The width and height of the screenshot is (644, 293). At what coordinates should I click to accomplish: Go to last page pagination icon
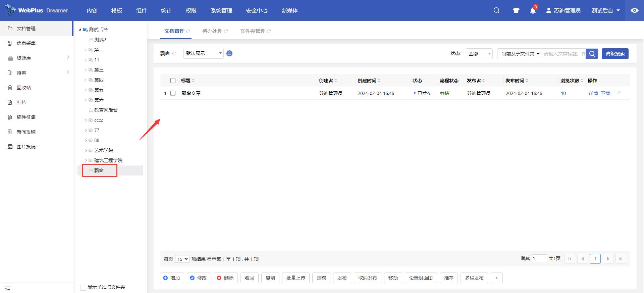point(621,259)
